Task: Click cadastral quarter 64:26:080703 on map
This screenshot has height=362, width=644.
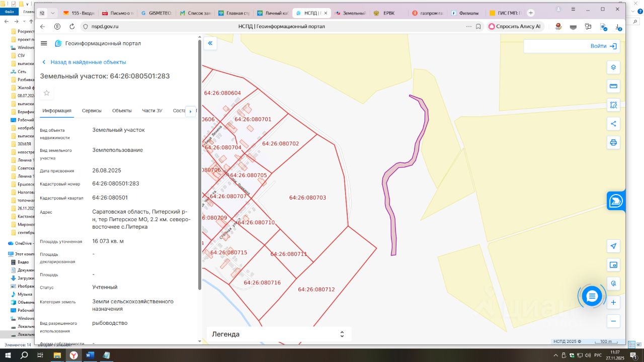Action: pos(307,198)
